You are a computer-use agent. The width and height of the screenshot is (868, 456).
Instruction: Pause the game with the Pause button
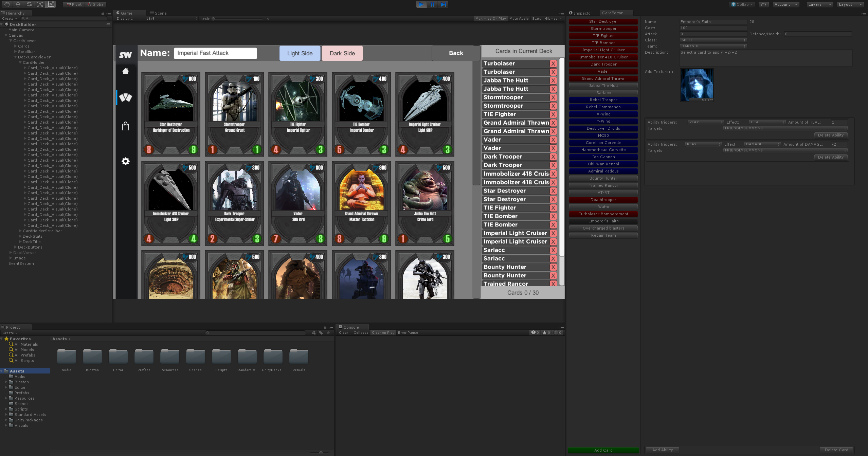pyautogui.click(x=432, y=4)
